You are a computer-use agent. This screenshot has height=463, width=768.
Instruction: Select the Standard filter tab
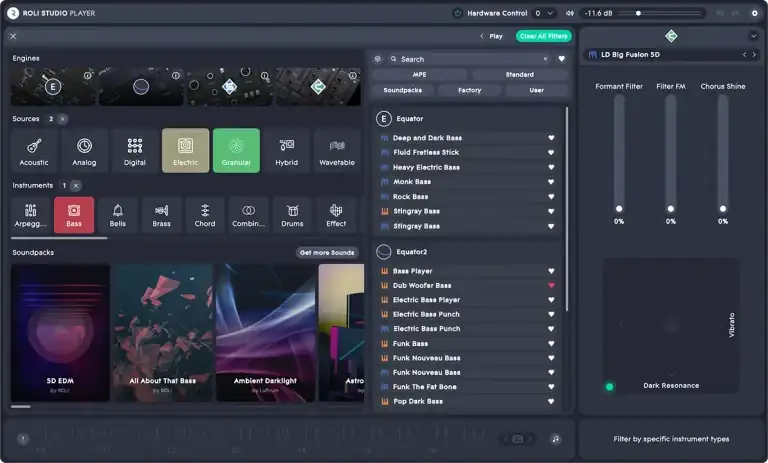(x=520, y=74)
